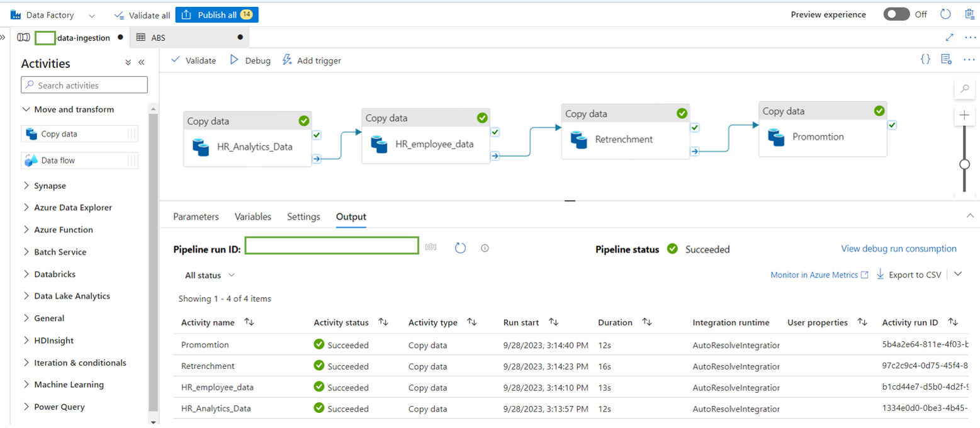Select the Promomtion activity node
The height and width of the screenshot is (428, 980).
coord(823,129)
